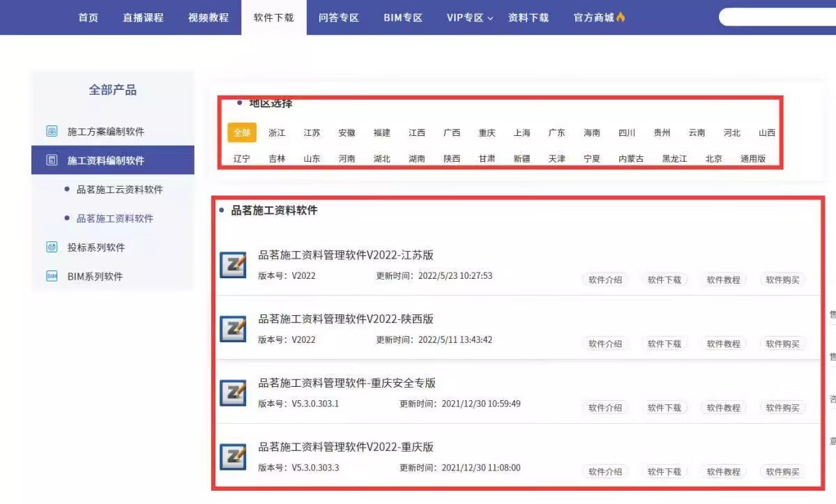Click 软件购买 for the 陕西版 software
Viewport: 836px width, 504px height.
(782, 344)
